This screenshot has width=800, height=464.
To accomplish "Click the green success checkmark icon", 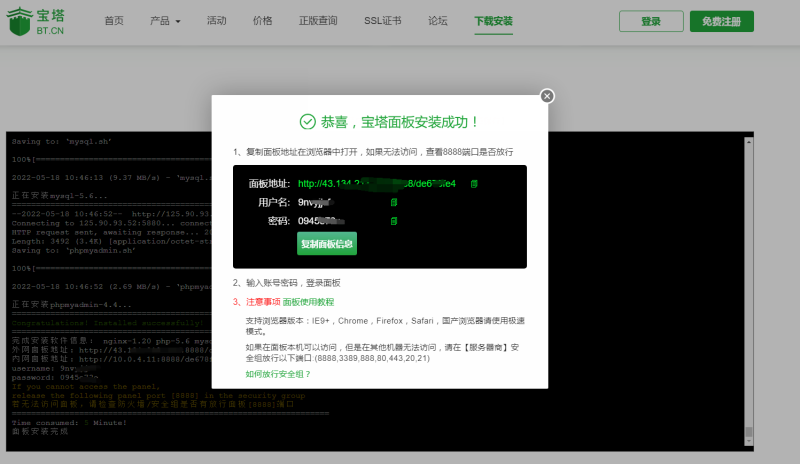I will [307, 122].
